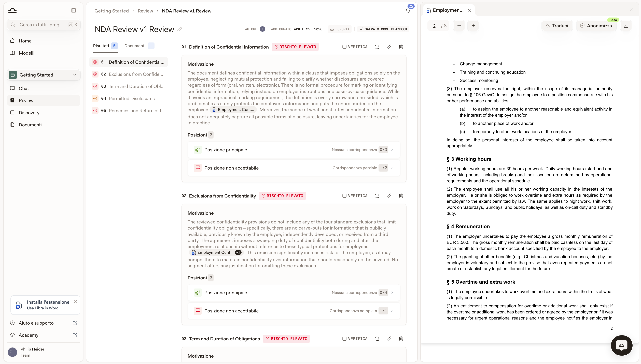Open the Academy link
This screenshot has width=641, height=364.
coord(44,335)
